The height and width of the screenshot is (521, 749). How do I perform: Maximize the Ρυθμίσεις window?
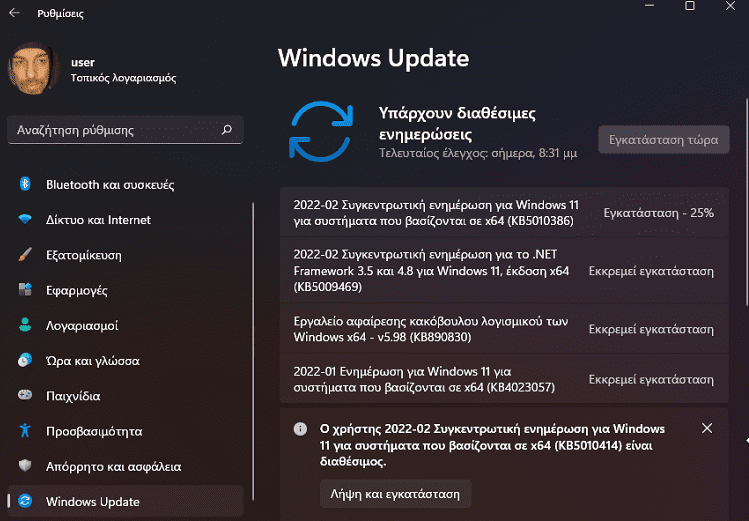click(x=690, y=6)
